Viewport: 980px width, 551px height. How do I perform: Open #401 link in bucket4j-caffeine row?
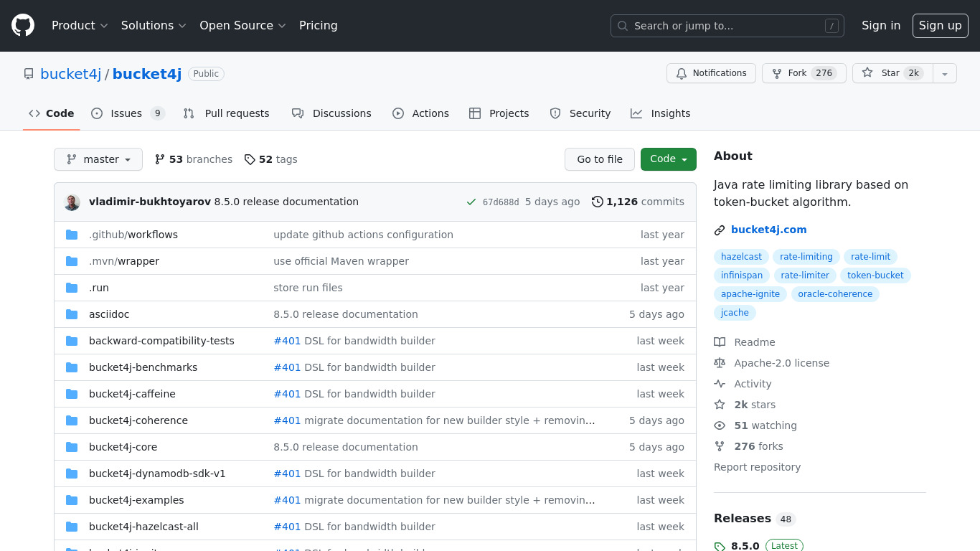pyautogui.click(x=287, y=394)
